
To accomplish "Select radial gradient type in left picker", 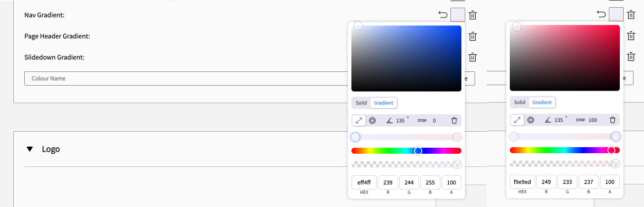I will click(372, 120).
